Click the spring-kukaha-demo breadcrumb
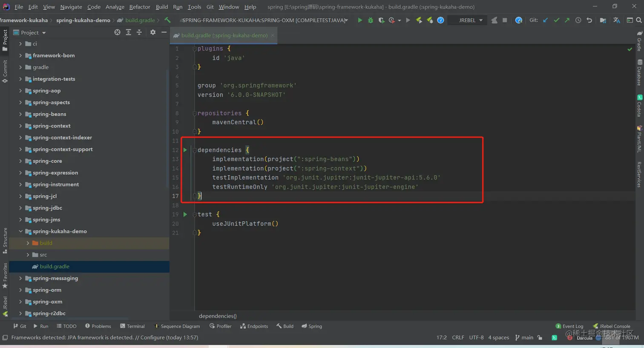Screen dimensions: 644x348 pos(83,20)
